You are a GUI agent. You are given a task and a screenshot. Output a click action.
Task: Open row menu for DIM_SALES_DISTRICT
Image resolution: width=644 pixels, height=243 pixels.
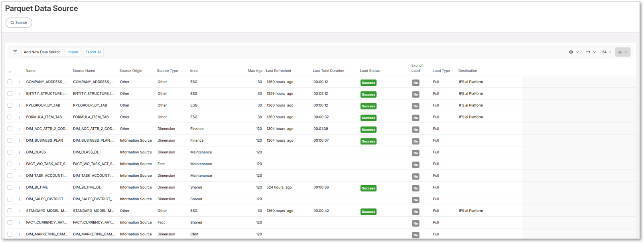tap(19, 199)
